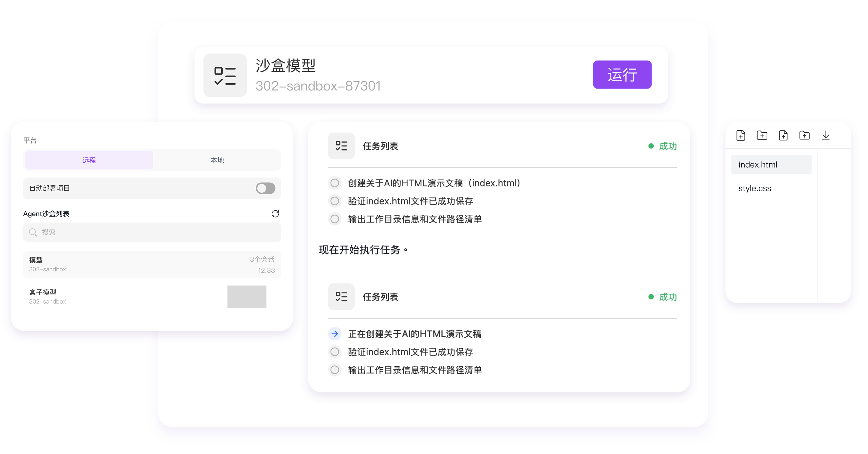Click the upload file icon
The width and height of the screenshot is (868, 454).
(783, 136)
